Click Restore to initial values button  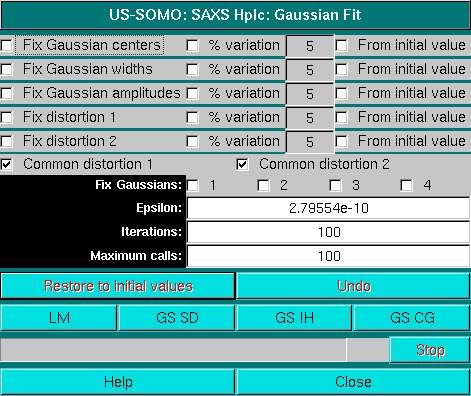point(118,286)
